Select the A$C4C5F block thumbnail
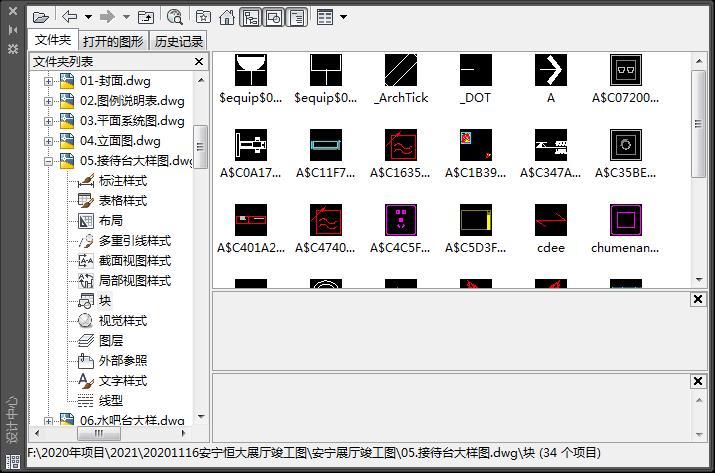715x473 pixels. (x=400, y=220)
